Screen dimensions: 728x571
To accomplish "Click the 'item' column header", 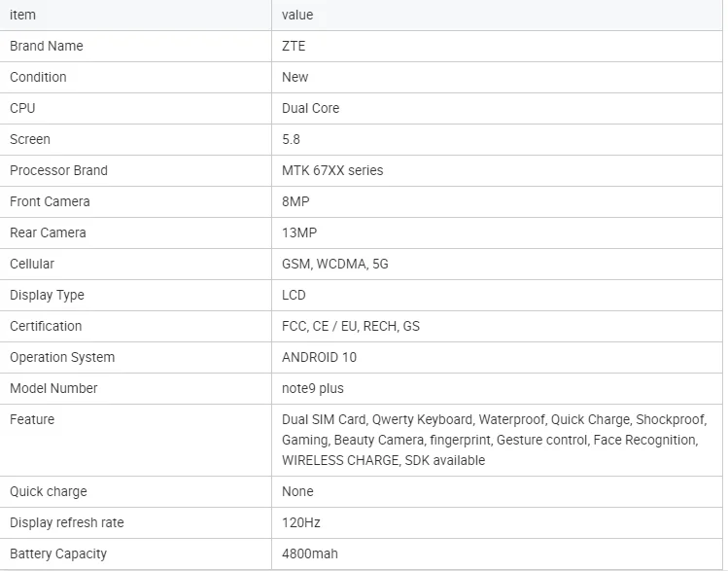I will point(22,15).
